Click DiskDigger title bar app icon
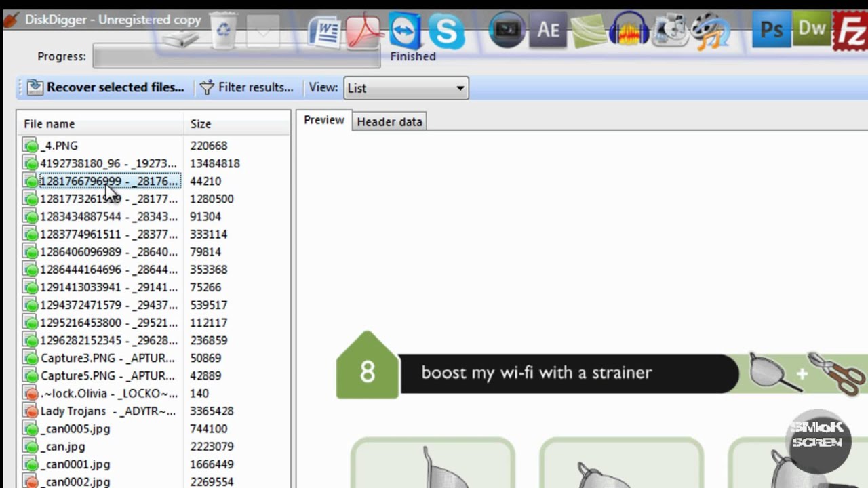The height and width of the screenshot is (488, 868). tap(10, 20)
